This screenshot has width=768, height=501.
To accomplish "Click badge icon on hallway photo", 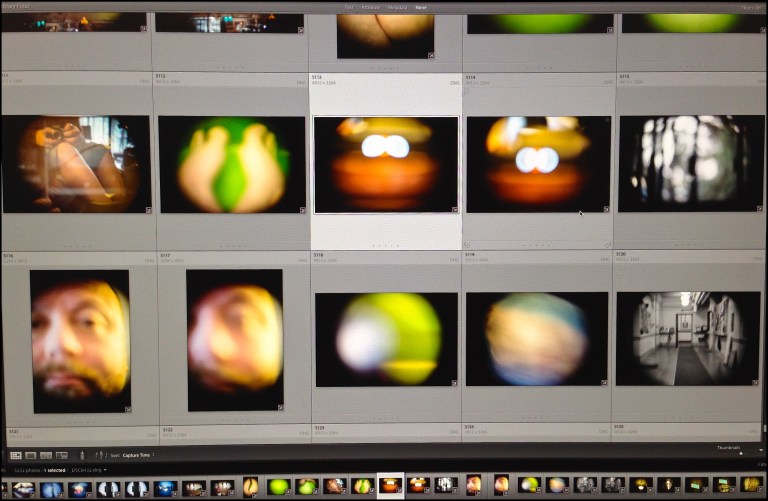I will (756, 381).
